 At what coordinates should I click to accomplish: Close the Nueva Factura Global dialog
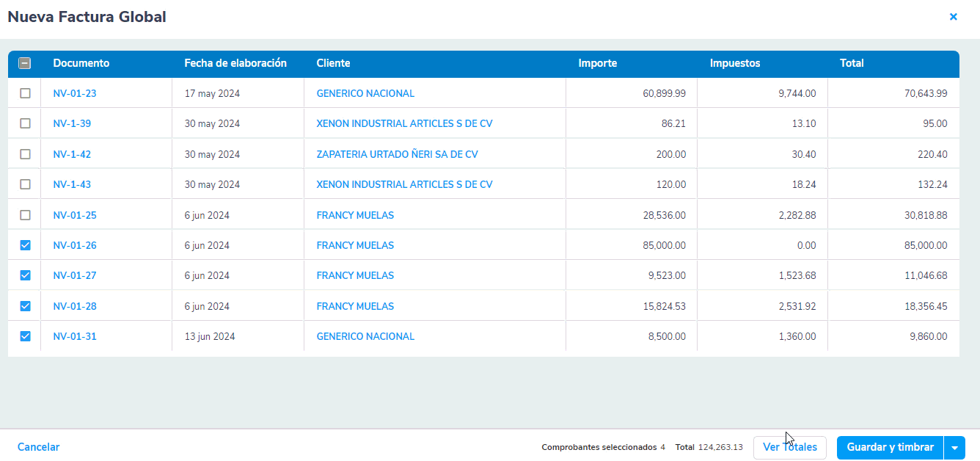click(x=953, y=17)
